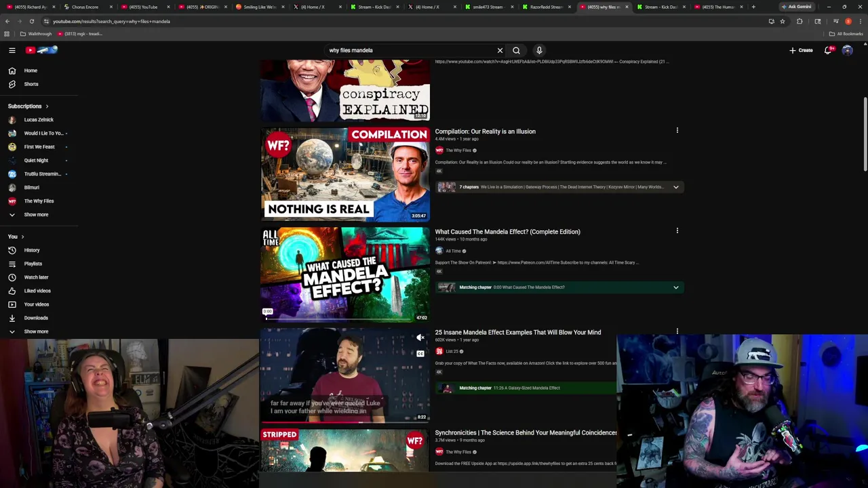Go to the YouTube logo home
This screenshot has height=488, width=868.
click(42, 50)
